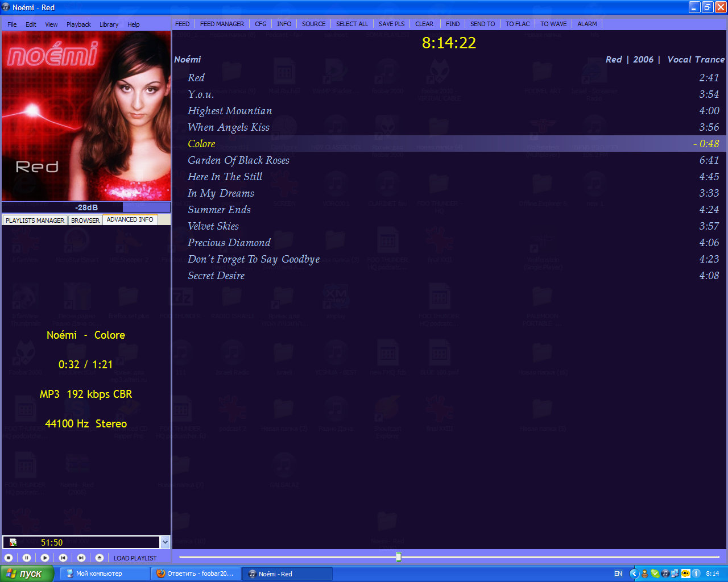This screenshot has height=582, width=728.
Task: Select the track "Summer Ends"
Action: 449,210
